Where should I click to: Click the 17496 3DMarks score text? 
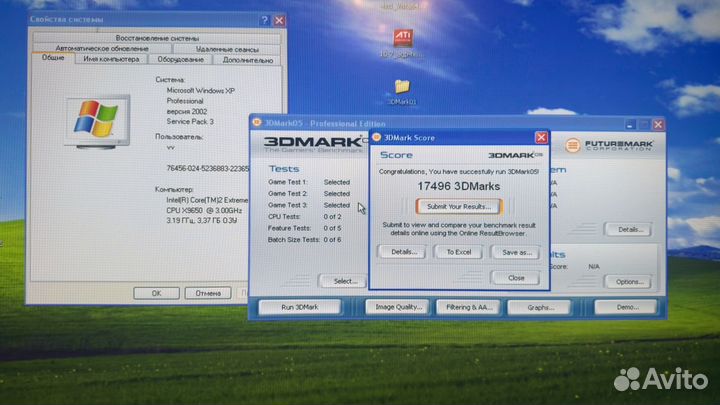point(458,186)
